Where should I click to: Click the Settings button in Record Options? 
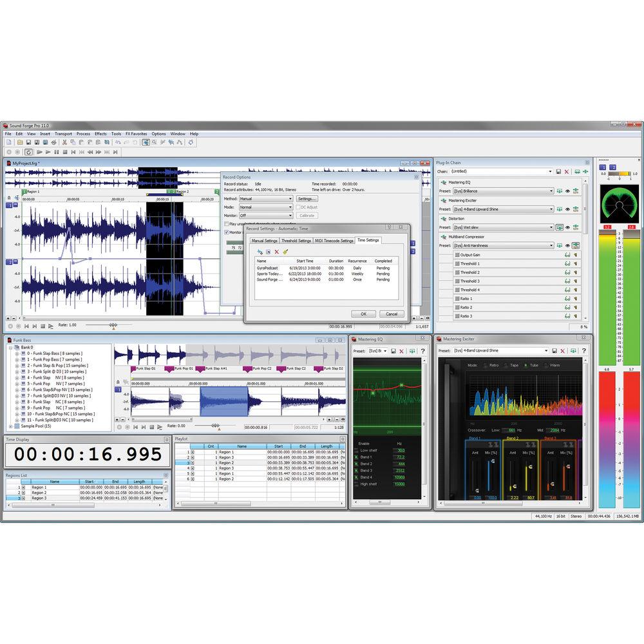click(x=307, y=198)
